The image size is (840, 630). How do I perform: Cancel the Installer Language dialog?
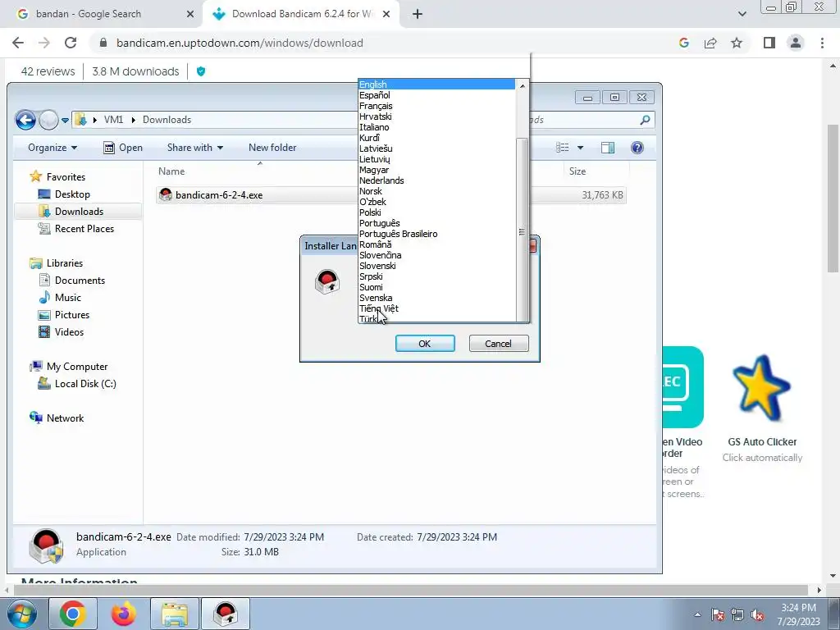tap(498, 344)
